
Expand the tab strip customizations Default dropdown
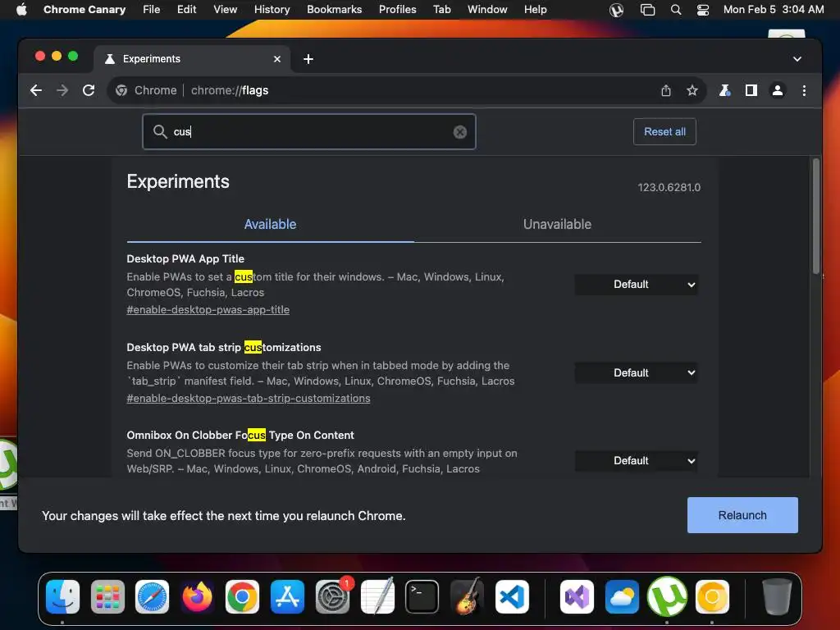[x=637, y=373]
